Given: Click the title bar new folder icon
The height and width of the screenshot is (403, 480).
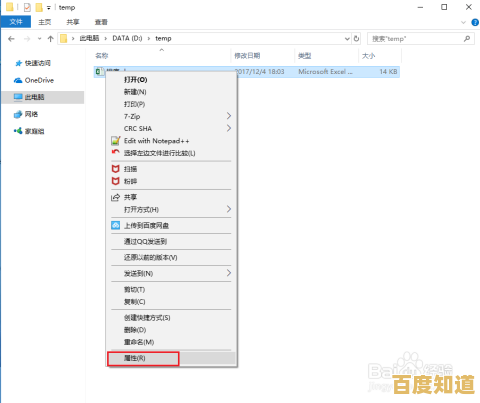Looking at the screenshot, I should point(39,7).
